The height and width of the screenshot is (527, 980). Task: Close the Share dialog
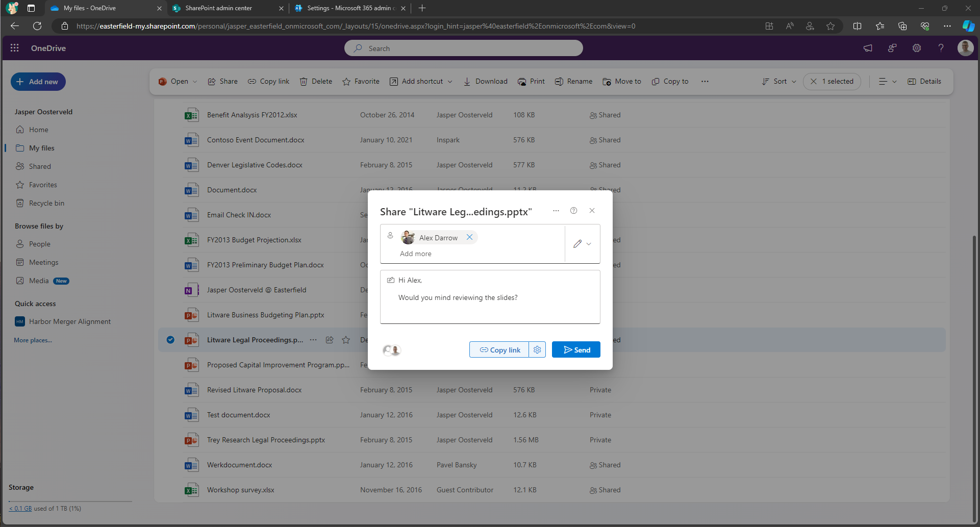click(x=592, y=211)
